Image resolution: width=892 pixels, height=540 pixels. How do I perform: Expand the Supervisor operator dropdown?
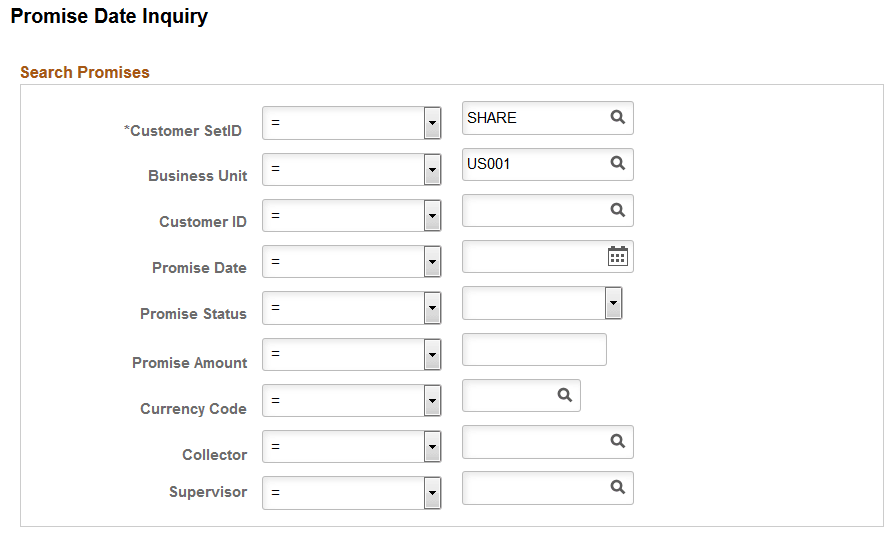pyautogui.click(x=432, y=493)
